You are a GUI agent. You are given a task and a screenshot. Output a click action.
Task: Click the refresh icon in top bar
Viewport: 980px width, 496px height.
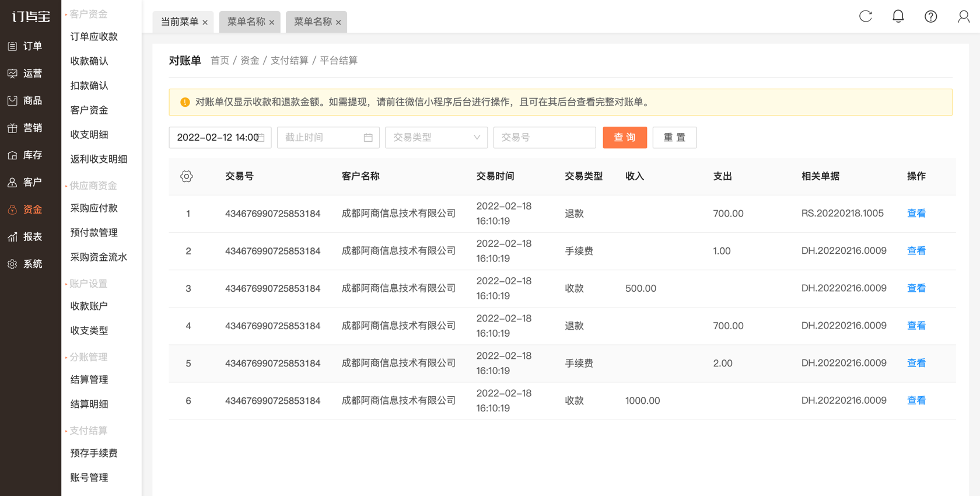[x=866, y=16]
